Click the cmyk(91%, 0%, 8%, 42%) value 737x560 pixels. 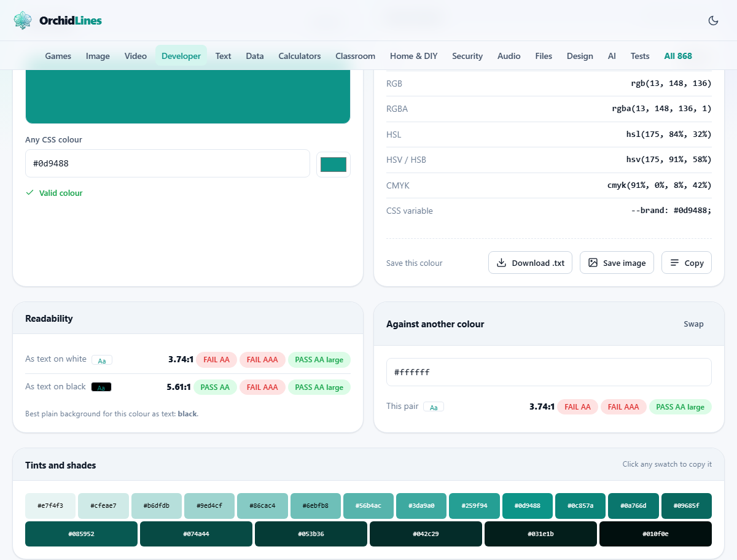(660, 185)
